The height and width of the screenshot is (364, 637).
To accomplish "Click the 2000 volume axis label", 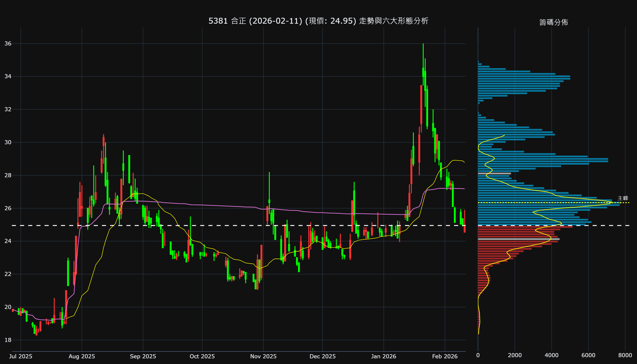I will 515,355.
